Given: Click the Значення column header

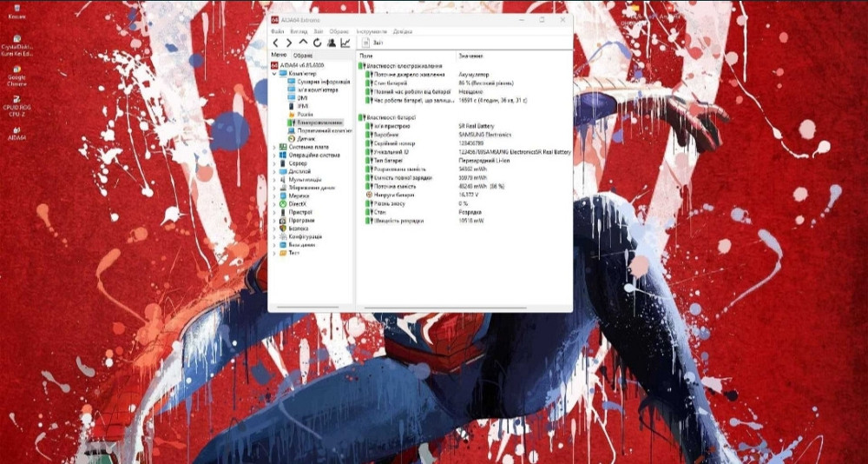Looking at the screenshot, I should [471, 56].
